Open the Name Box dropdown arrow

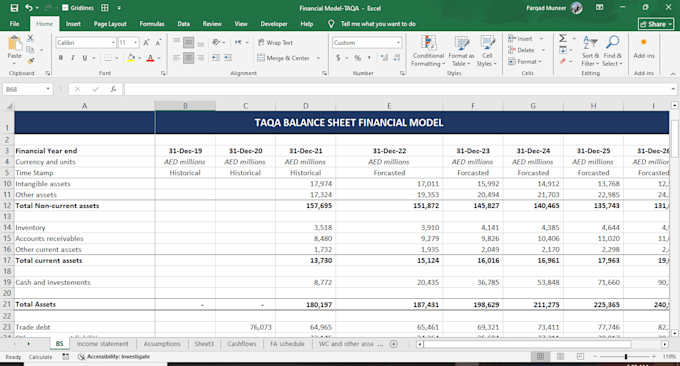point(48,89)
